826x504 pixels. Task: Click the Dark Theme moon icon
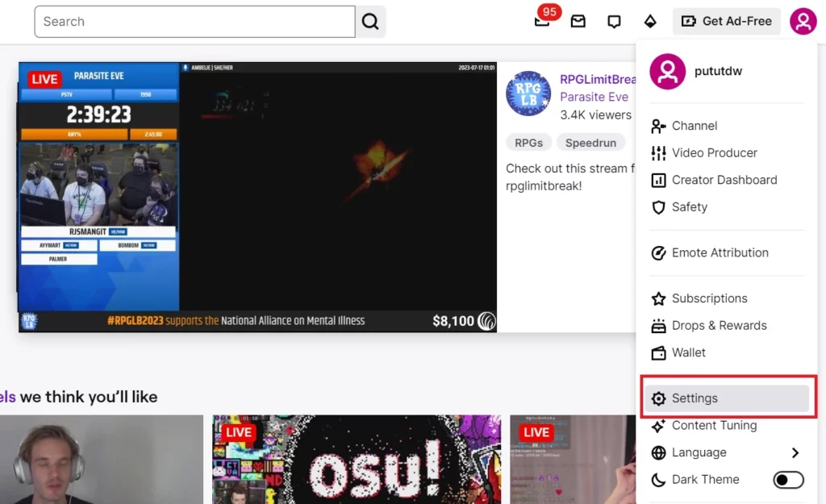658,480
